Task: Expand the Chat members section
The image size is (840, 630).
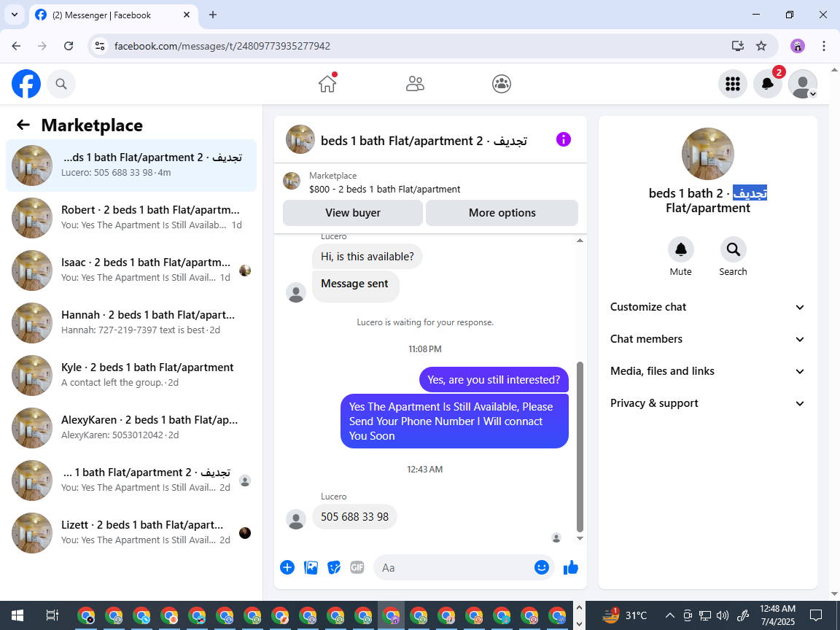Action: [708, 339]
